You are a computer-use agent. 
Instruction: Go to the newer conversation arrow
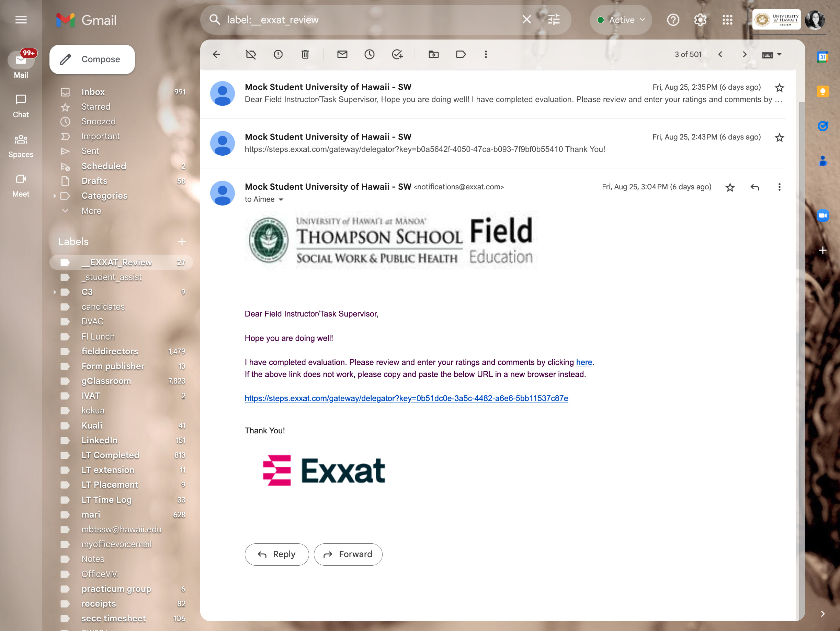[x=720, y=54]
